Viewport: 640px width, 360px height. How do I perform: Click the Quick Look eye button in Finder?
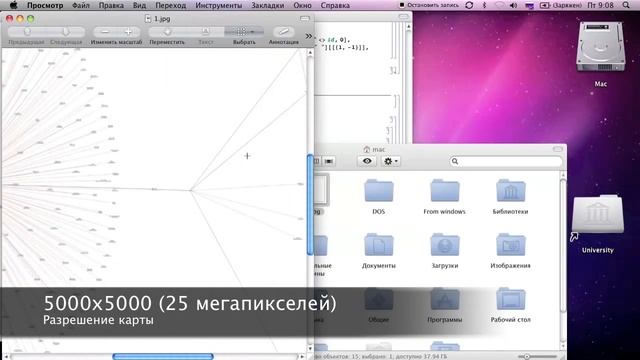pyautogui.click(x=367, y=161)
